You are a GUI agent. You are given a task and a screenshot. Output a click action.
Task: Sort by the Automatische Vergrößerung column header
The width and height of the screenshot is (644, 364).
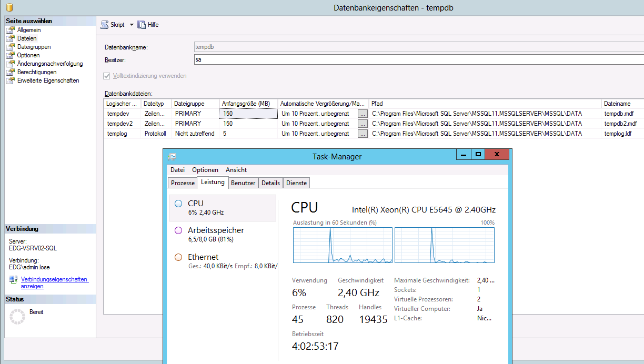tap(323, 104)
